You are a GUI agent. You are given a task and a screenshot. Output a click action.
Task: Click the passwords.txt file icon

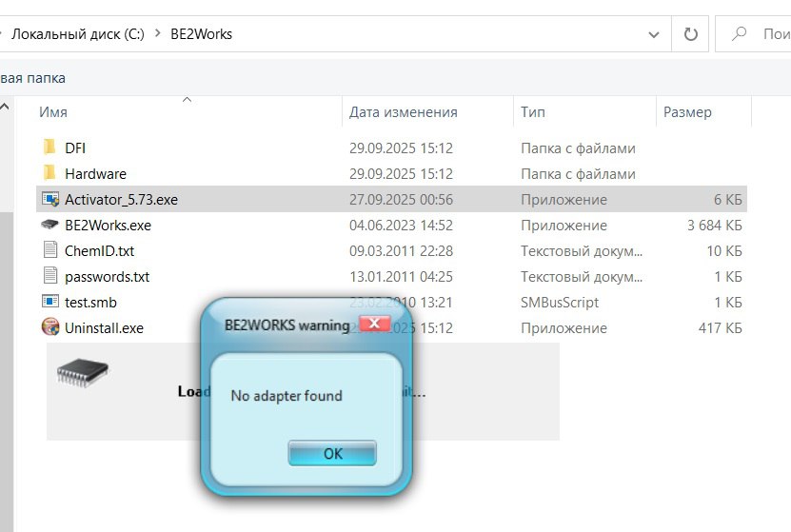(x=50, y=277)
